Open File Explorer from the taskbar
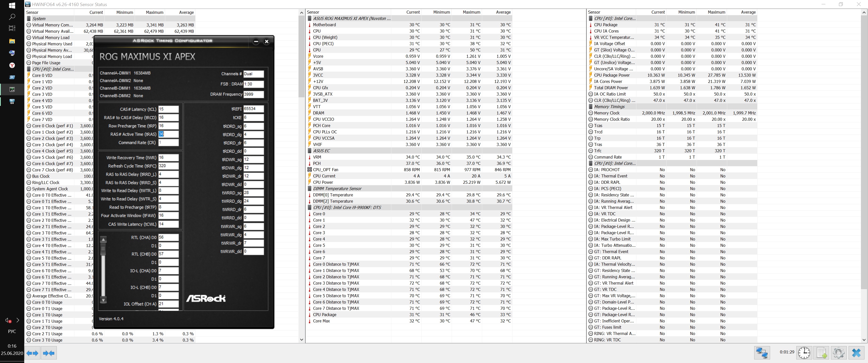This screenshot has height=363, width=868. (x=12, y=41)
